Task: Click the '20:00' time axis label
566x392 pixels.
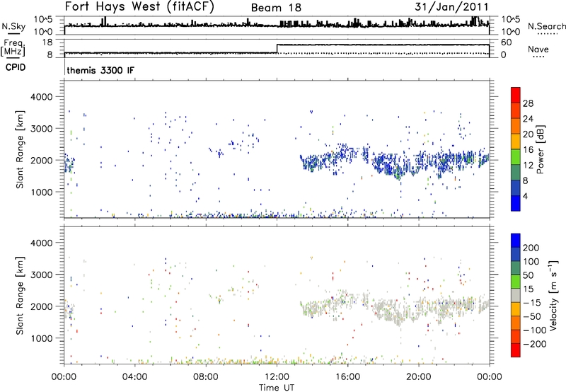Action: tap(418, 377)
